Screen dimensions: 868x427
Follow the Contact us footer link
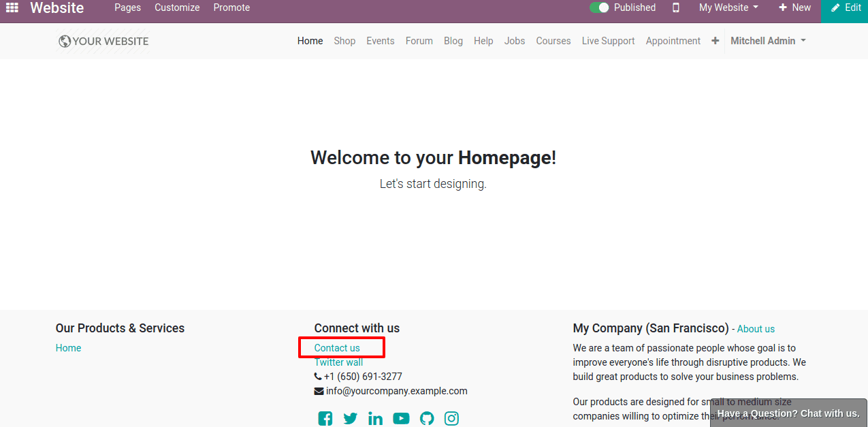pyautogui.click(x=337, y=348)
